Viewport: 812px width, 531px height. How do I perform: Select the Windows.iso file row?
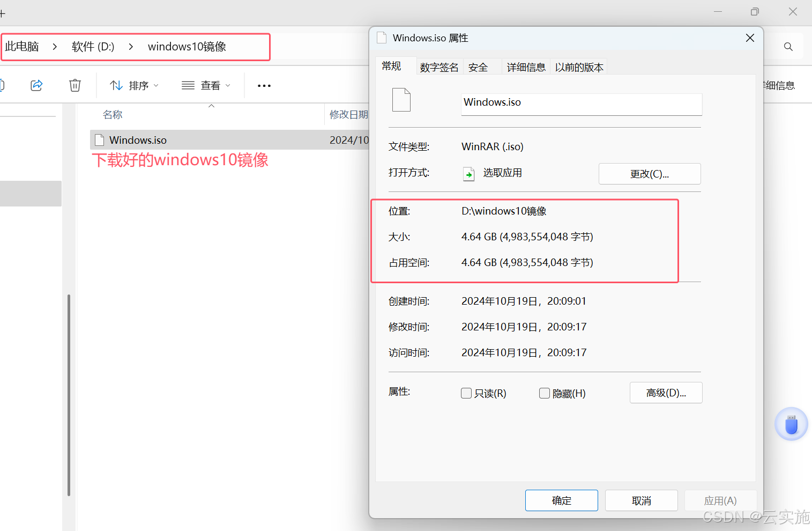230,140
